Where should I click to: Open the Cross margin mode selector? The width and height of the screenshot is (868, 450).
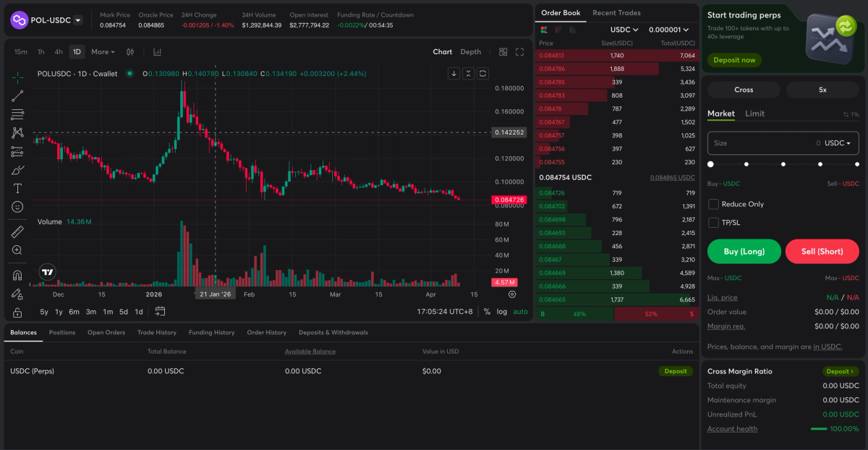[744, 90]
